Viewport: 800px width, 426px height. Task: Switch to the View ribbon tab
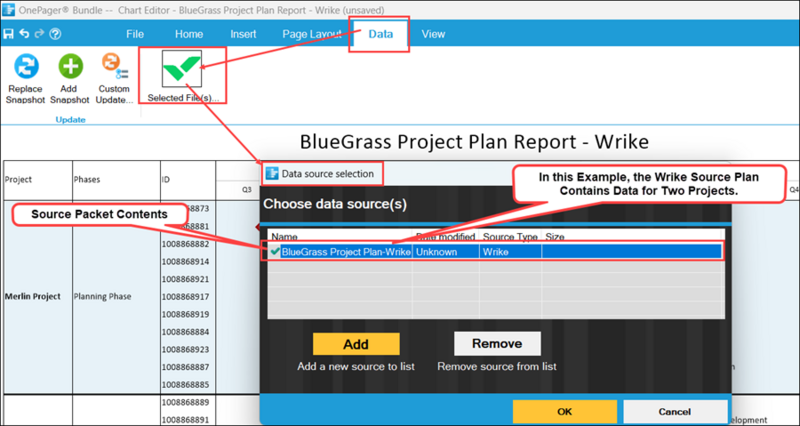(433, 34)
